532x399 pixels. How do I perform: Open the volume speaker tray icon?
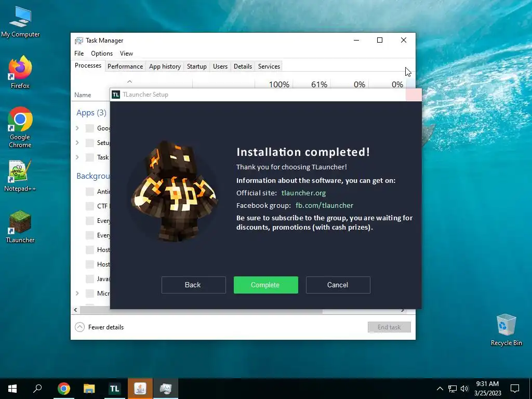point(464,389)
